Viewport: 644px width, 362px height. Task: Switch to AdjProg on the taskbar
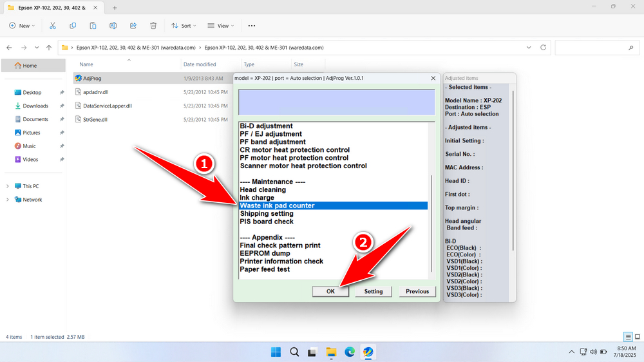pos(368,352)
